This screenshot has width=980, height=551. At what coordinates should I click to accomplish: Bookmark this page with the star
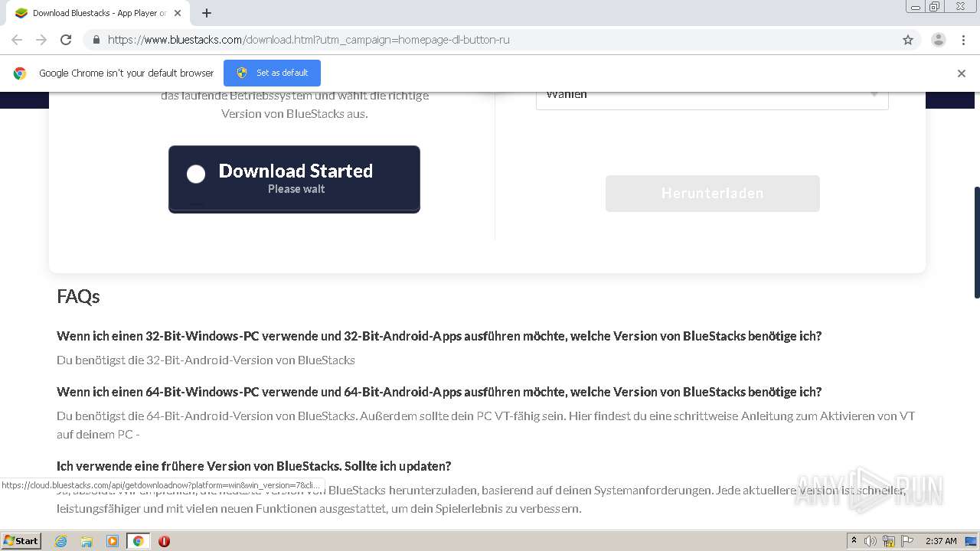(908, 40)
